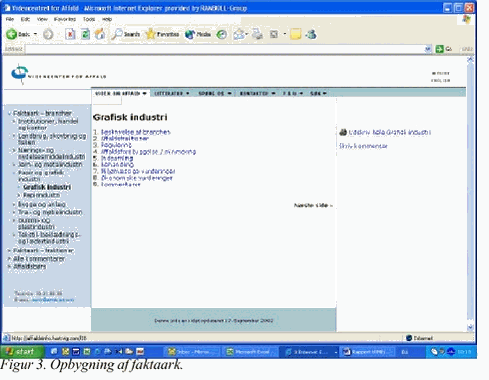Click the e-mail address link in sidebar

pyautogui.click(x=53, y=300)
